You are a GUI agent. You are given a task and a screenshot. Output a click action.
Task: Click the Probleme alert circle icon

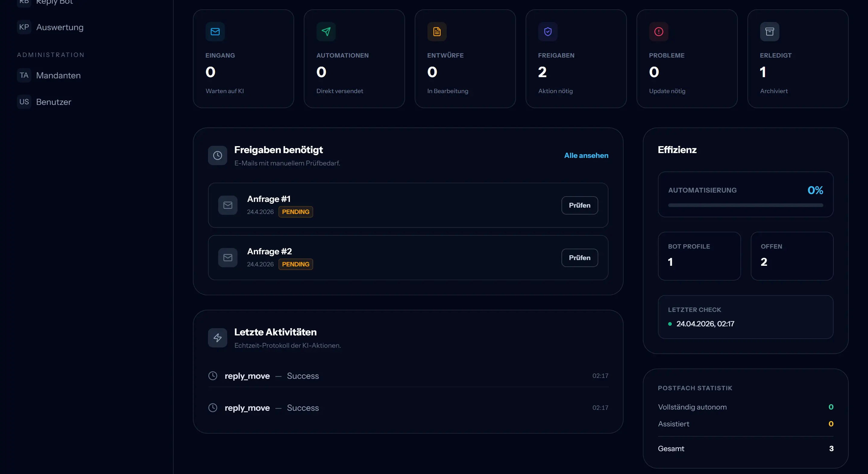pyautogui.click(x=659, y=32)
